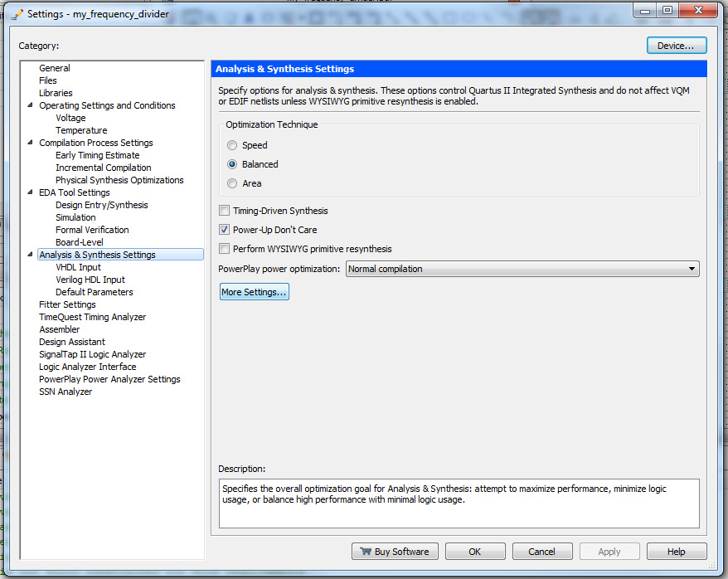This screenshot has width=728, height=579.
Task: Select Temperature settings item
Action: 81,130
